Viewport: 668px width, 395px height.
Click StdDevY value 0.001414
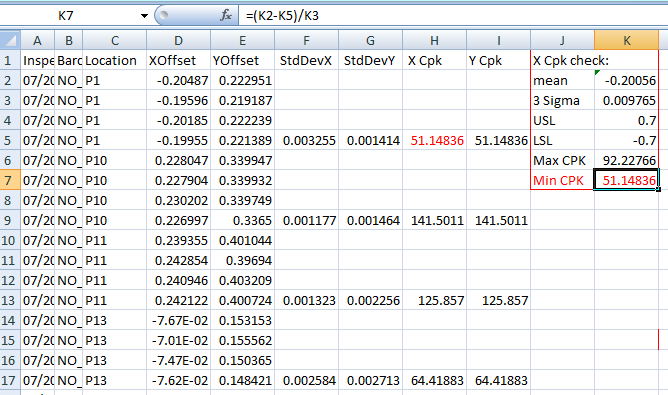pyautogui.click(x=370, y=141)
